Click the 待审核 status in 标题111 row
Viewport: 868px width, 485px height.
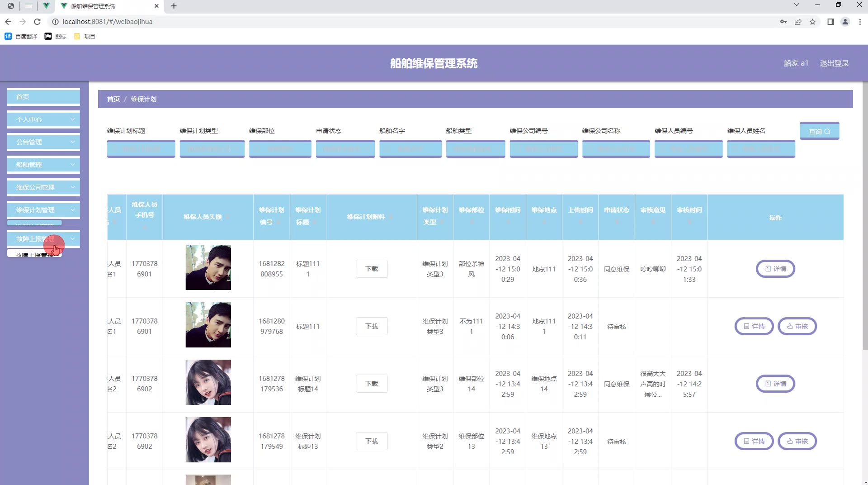[617, 327]
